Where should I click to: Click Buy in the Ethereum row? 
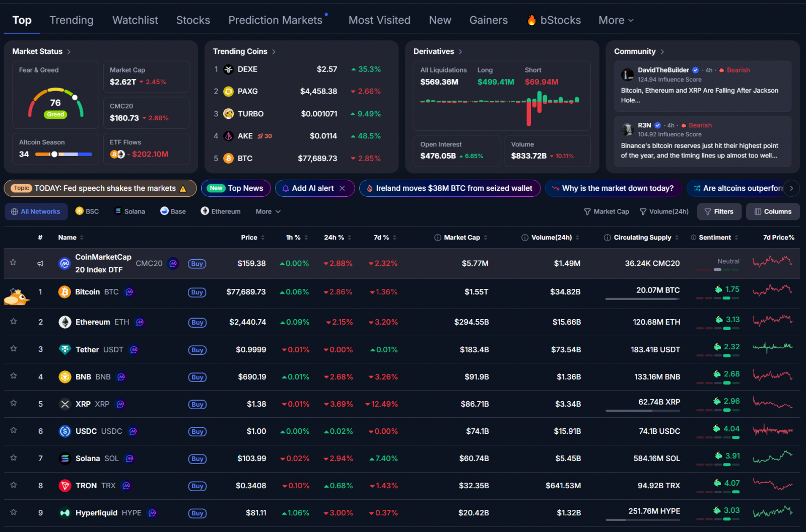[197, 323]
